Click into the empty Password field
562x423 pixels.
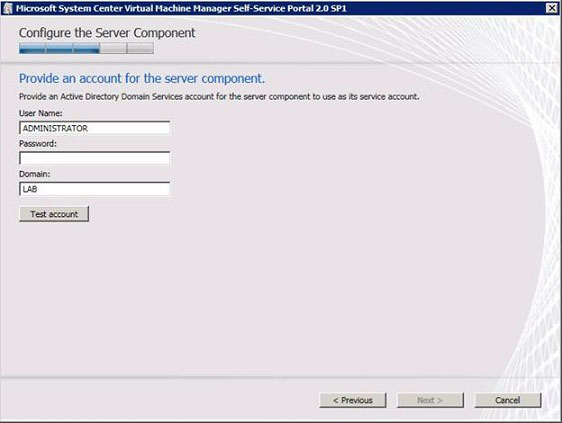[95, 158]
